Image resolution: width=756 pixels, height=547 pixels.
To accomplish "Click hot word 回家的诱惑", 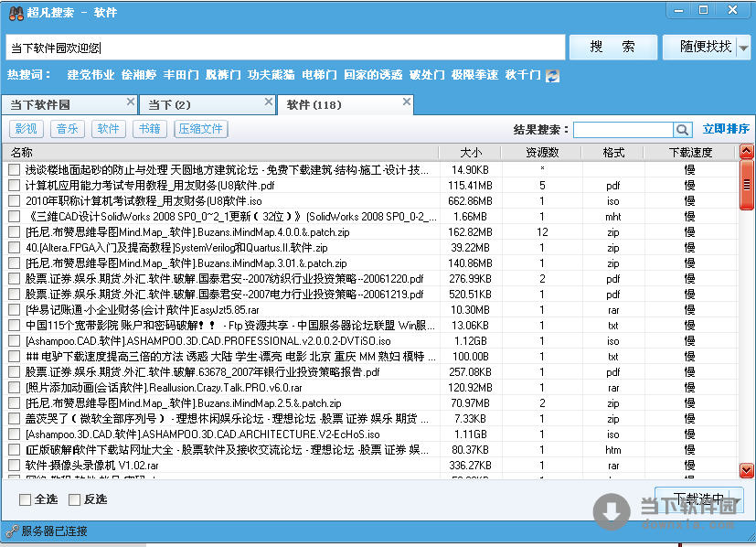I will pos(373,75).
